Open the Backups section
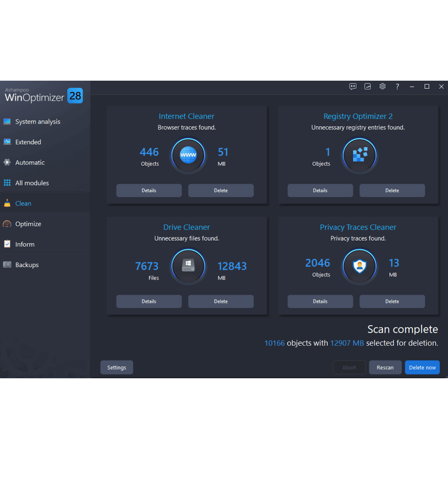The width and height of the screenshot is (448, 493). click(27, 265)
